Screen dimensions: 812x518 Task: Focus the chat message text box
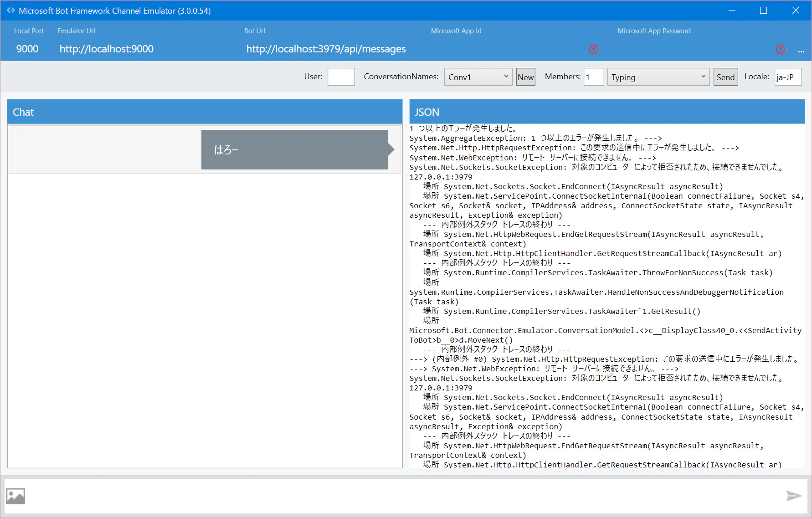point(406,496)
